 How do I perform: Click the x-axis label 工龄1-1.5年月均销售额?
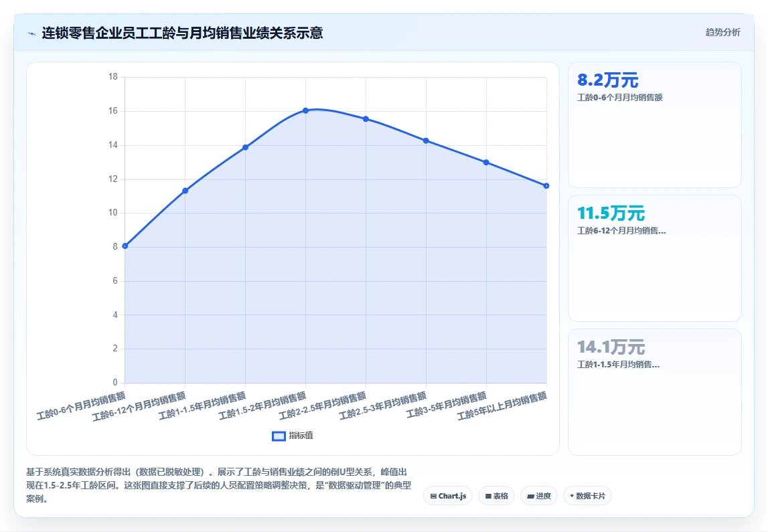[x=202, y=406]
